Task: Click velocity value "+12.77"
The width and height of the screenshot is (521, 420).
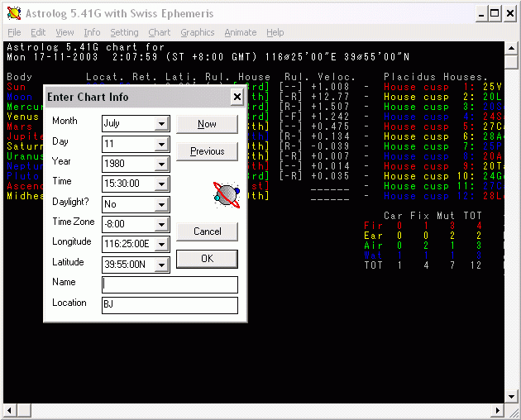Action: (x=330, y=97)
